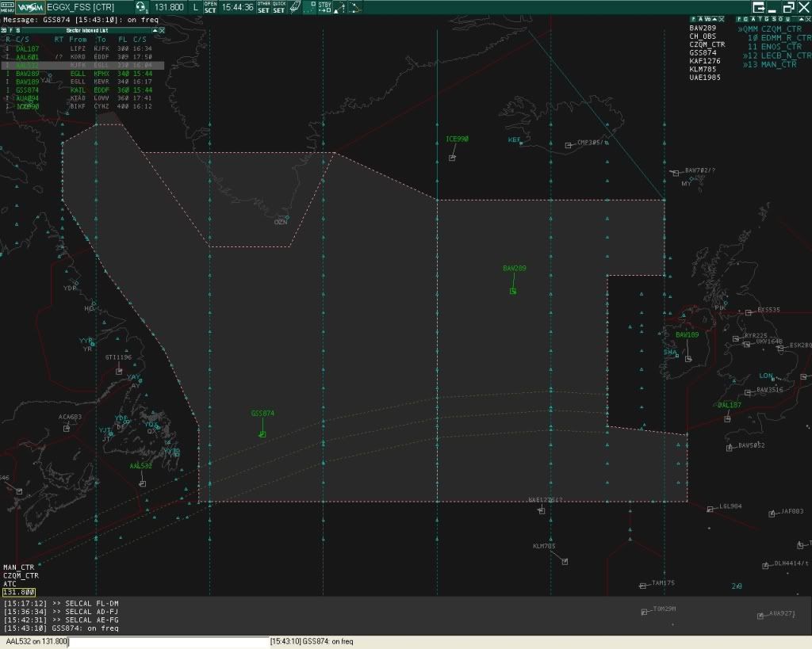Click the 131.800 frequency display in toolbar
The width and height of the screenshot is (812, 649).
click(x=169, y=6)
